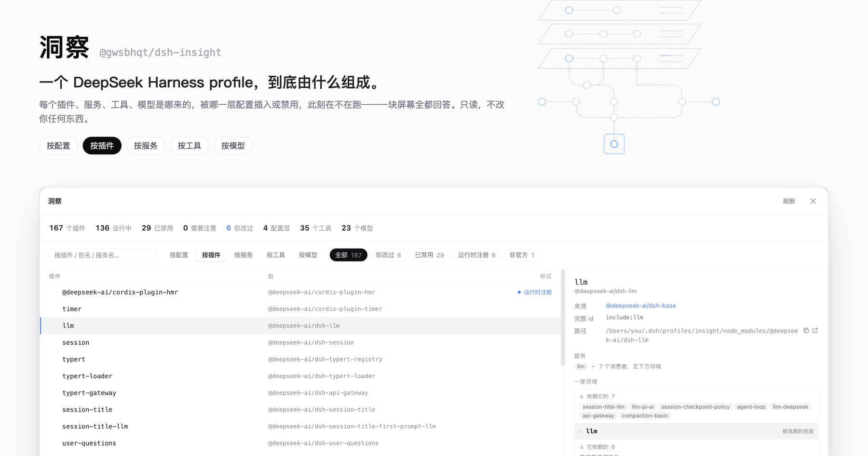Viewport: 868px width, 456px height.
Task: Click the 29 已禁用 stat in summary row
Action: (x=157, y=228)
